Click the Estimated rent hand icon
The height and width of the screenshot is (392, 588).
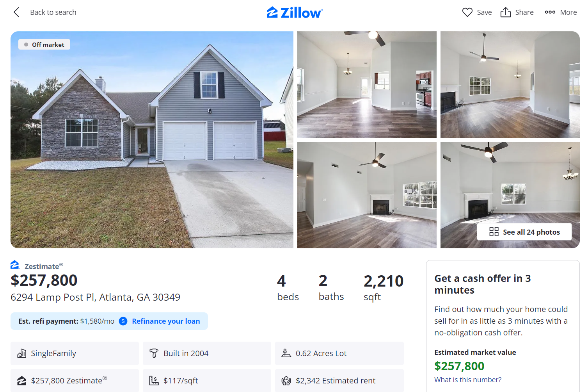point(286,381)
